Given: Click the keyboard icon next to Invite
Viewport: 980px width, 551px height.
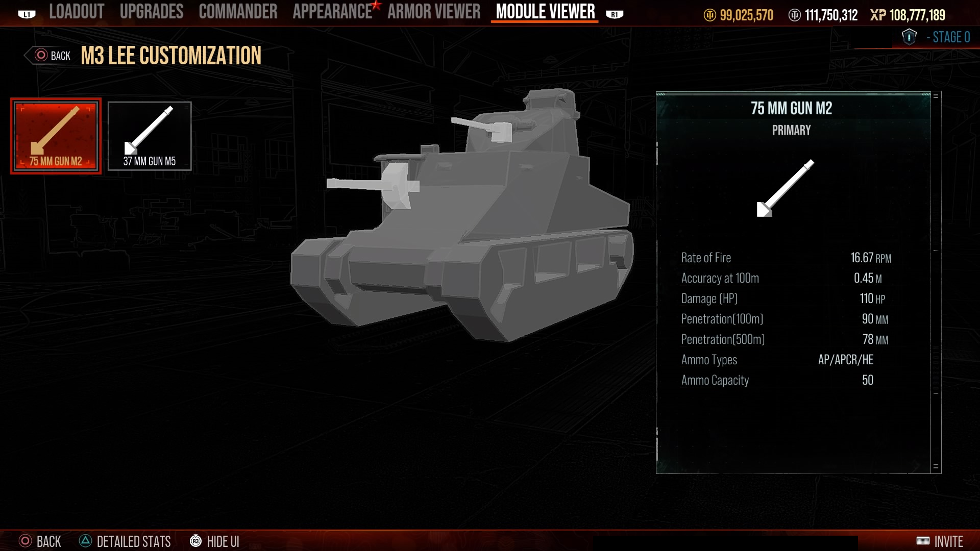Looking at the screenshot, I should pyautogui.click(x=923, y=541).
